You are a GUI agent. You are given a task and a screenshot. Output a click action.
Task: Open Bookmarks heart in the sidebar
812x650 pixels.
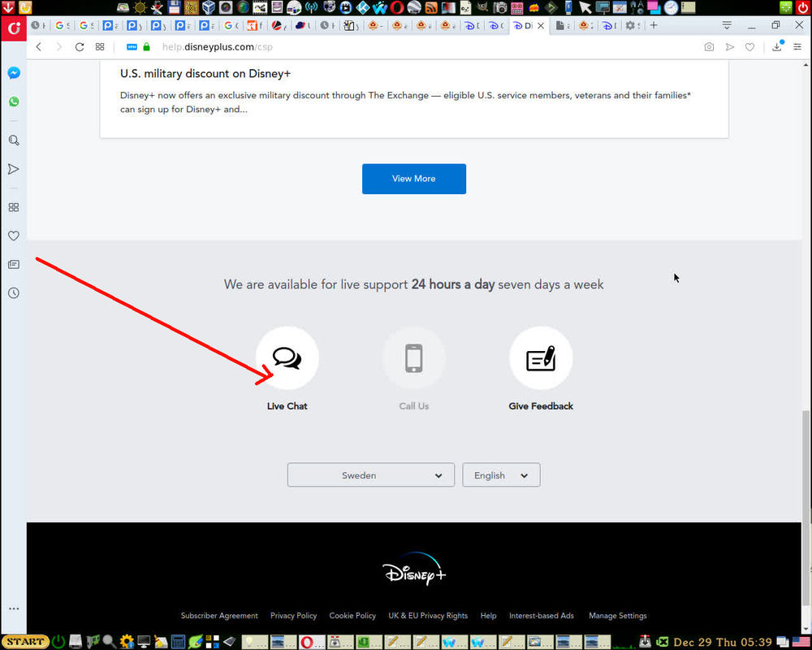point(14,236)
